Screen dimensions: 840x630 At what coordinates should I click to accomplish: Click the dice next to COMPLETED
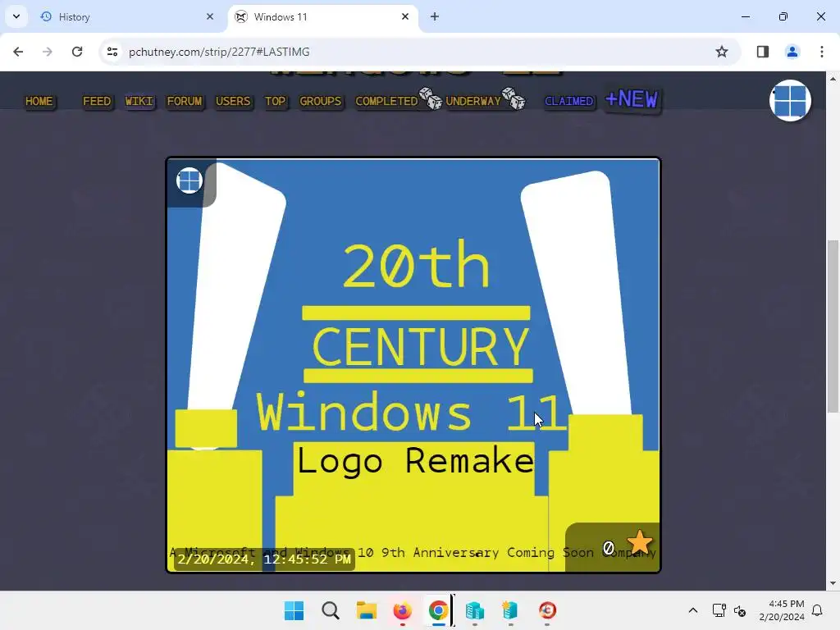[x=431, y=98]
